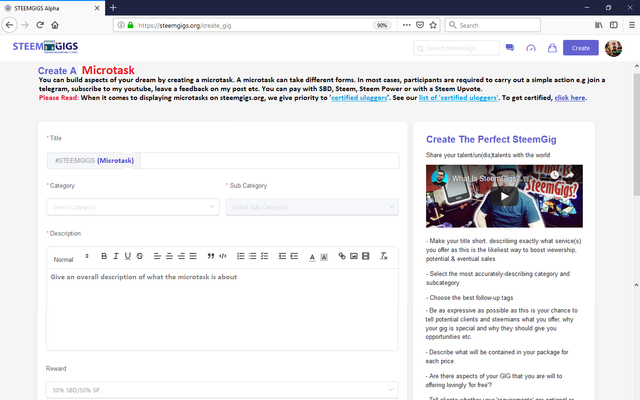Save page to Pocket icon
This screenshot has width=640, height=400.
click(x=420, y=25)
